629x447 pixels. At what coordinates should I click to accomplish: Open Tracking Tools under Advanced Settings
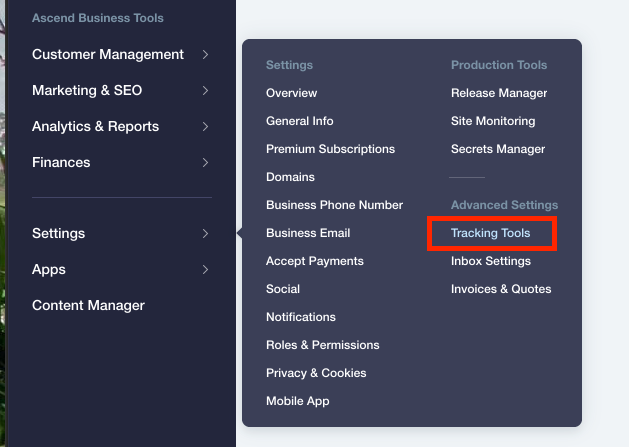(x=491, y=233)
